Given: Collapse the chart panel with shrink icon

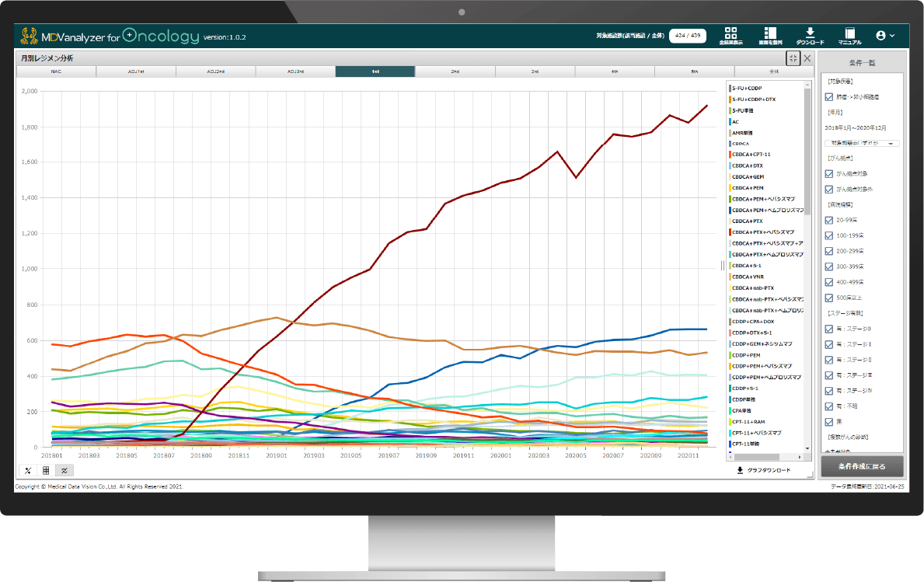Looking at the screenshot, I should 792,58.
